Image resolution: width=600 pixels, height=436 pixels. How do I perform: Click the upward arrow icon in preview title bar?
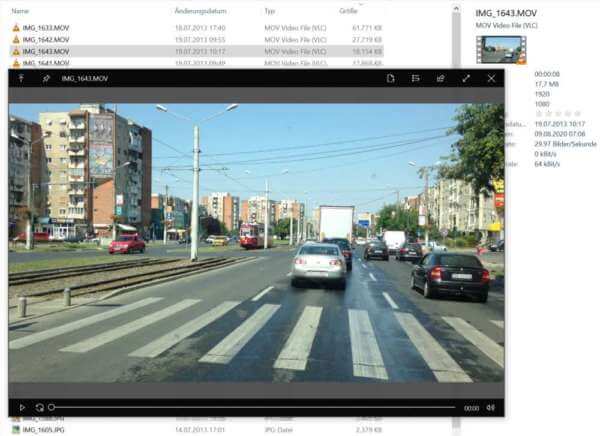point(21,78)
